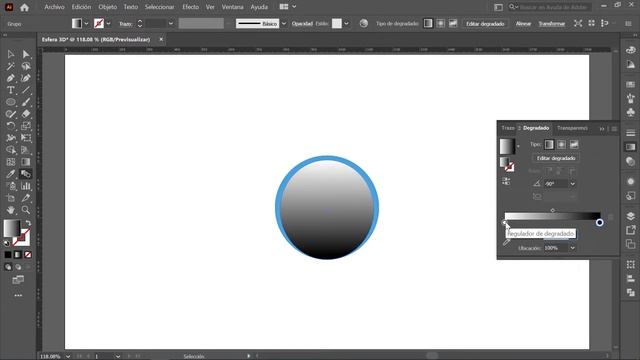Viewport: 640px width, 360px height.
Task: Apply solid Color mode below fill swatch
Action: point(8,255)
